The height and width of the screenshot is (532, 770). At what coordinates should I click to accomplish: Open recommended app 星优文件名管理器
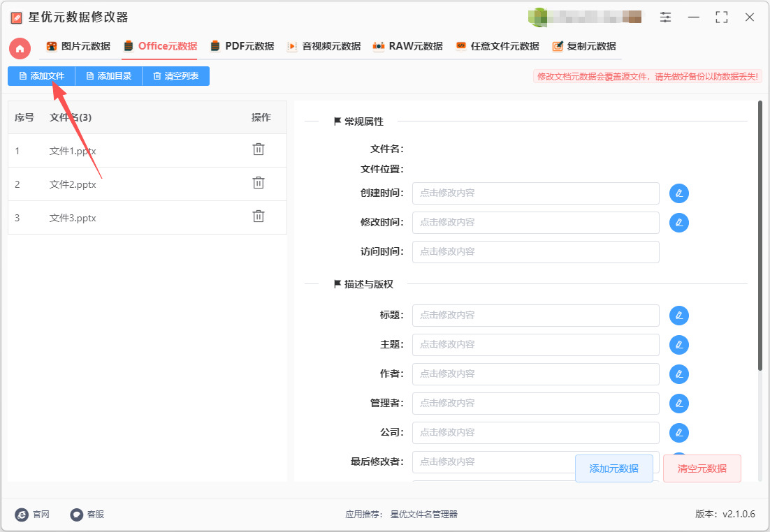[424, 515]
